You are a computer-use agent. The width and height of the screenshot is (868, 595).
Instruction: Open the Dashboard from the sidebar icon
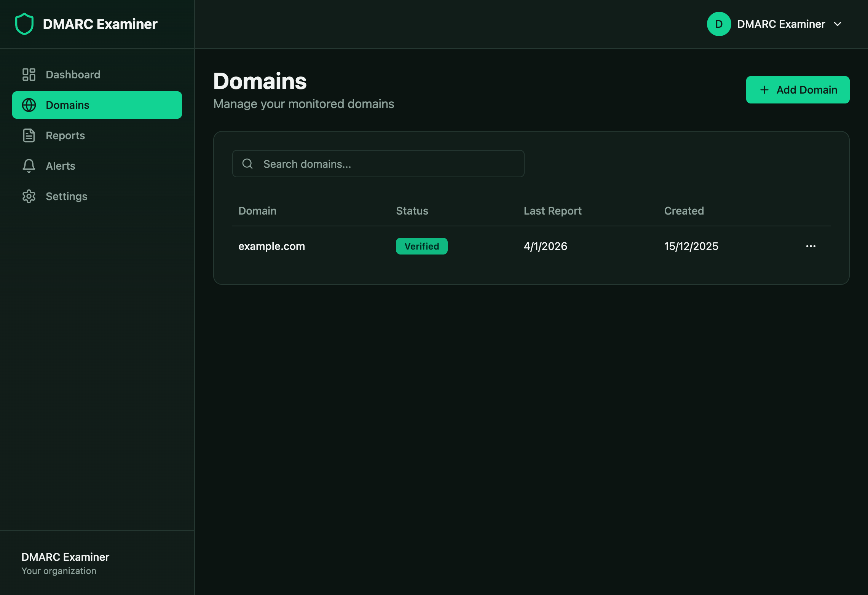[x=29, y=75]
